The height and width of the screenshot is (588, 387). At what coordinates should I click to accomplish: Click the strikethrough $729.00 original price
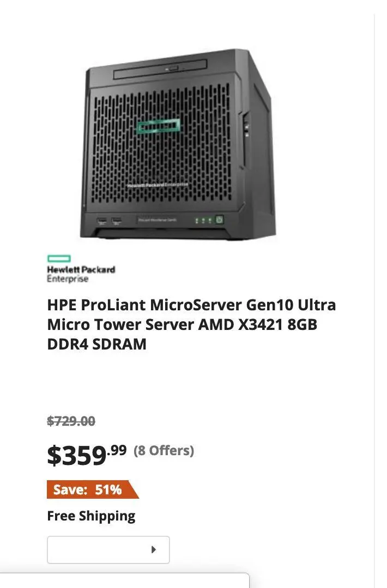pyautogui.click(x=71, y=421)
